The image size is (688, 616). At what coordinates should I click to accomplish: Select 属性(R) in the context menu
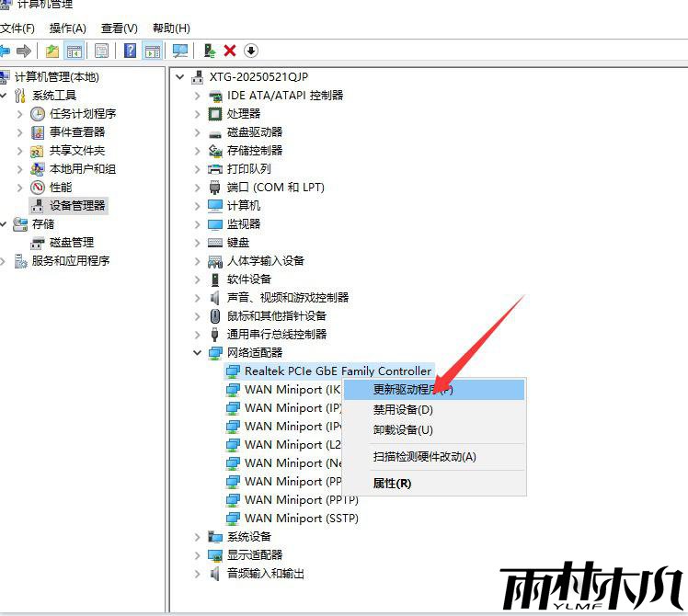(392, 483)
